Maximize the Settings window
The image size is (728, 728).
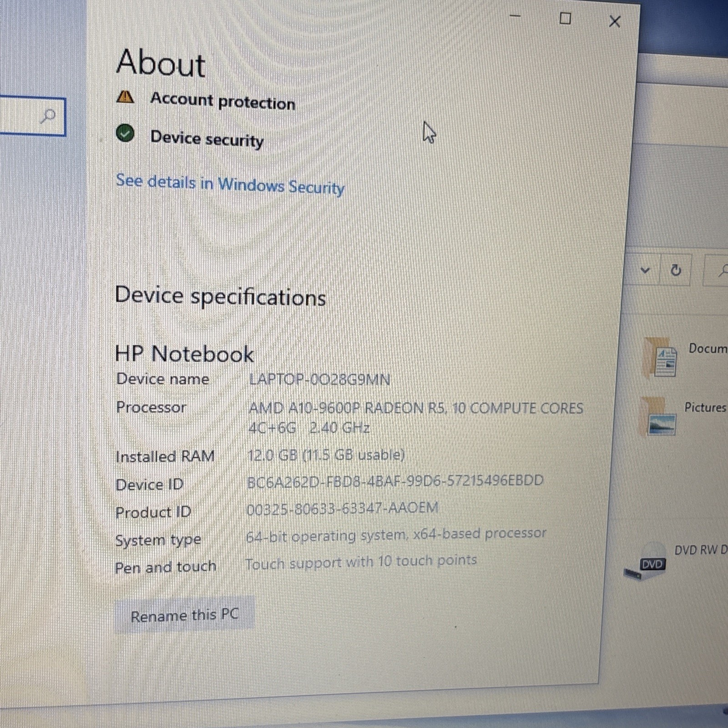point(565,19)
